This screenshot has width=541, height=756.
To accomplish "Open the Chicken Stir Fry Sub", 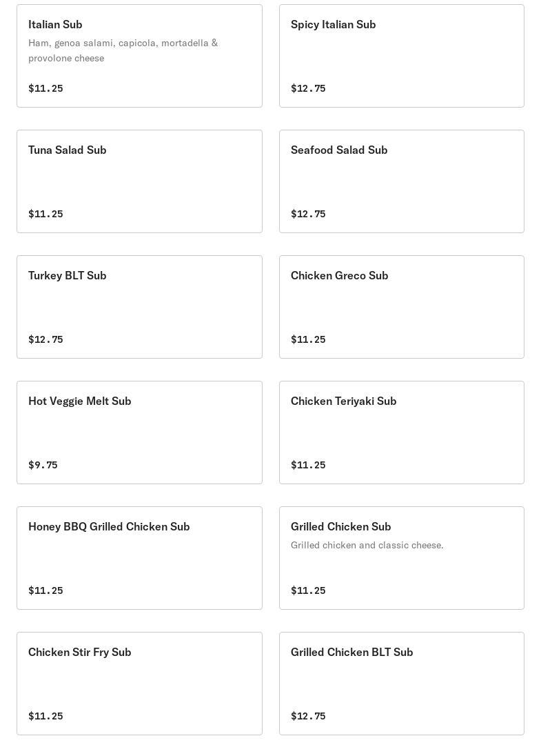I will [139, 683].
